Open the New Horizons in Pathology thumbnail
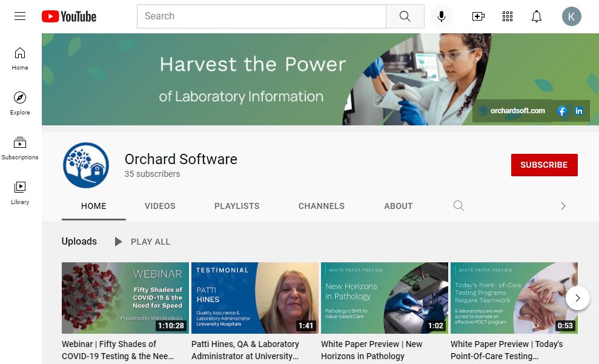The width and height of the screenshot is (599, 364). (385, 298)
